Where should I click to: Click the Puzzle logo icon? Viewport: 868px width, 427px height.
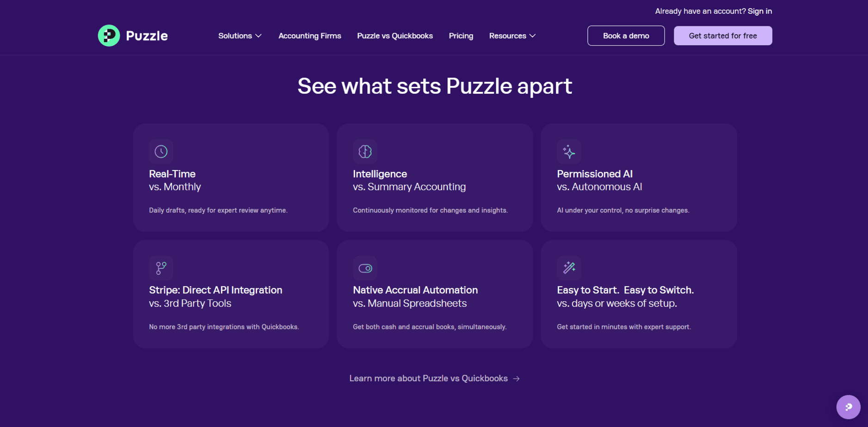click(x=109, y=36)
